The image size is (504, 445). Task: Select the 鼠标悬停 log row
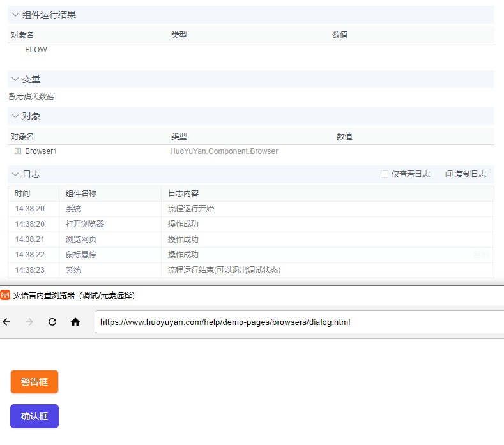click(x=80, y=255)
